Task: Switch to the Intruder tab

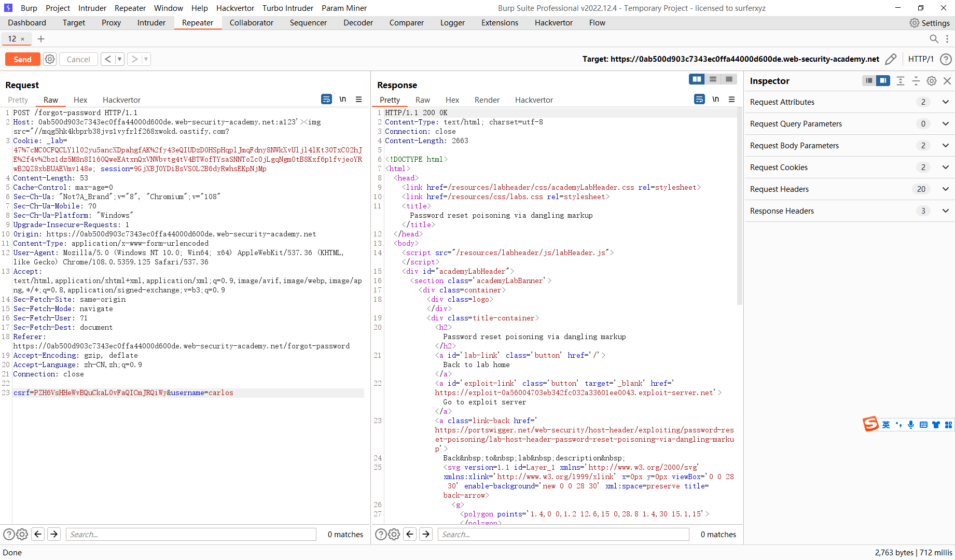Action: pyautogui.click(x=151, y=23)
